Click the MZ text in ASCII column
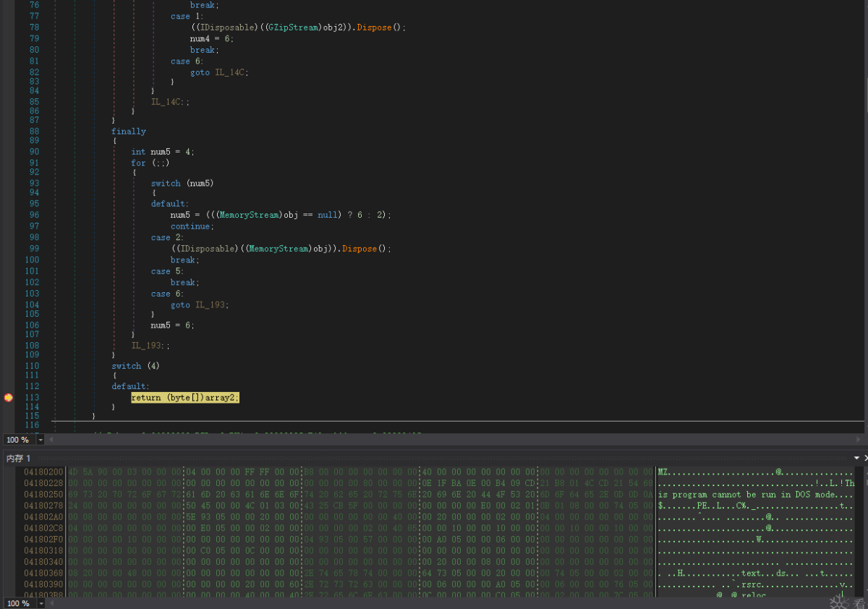868x609 pixels. (663, 472)
